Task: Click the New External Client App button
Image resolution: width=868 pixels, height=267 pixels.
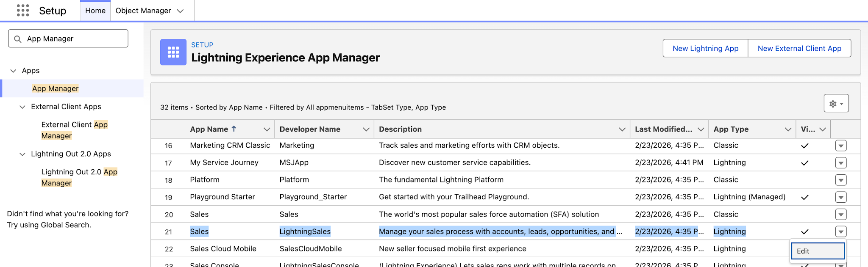Action: click(799, 48)
